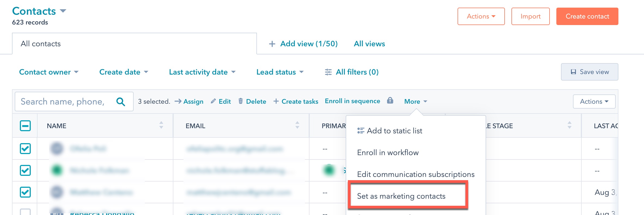Image resolution: width=644 pixels, height=215 pixels.
Task: Click the EMAIL column sort arrows
Action: click(x=297, y=125)
